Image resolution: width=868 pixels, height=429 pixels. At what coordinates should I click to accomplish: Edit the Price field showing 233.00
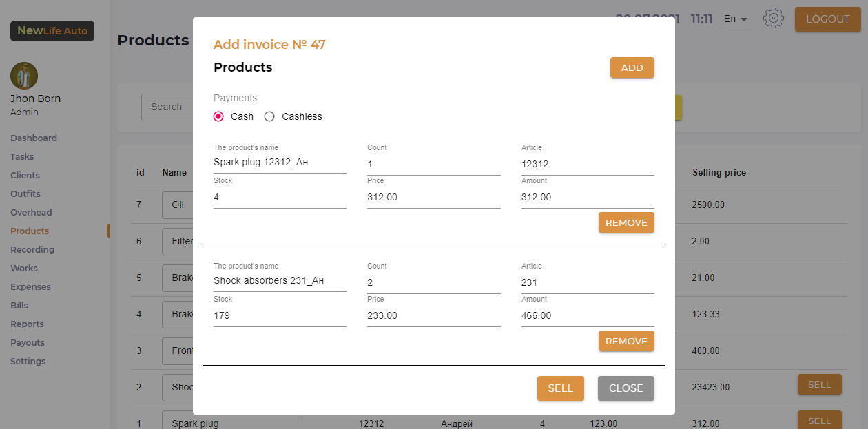(x=433, y=315)
